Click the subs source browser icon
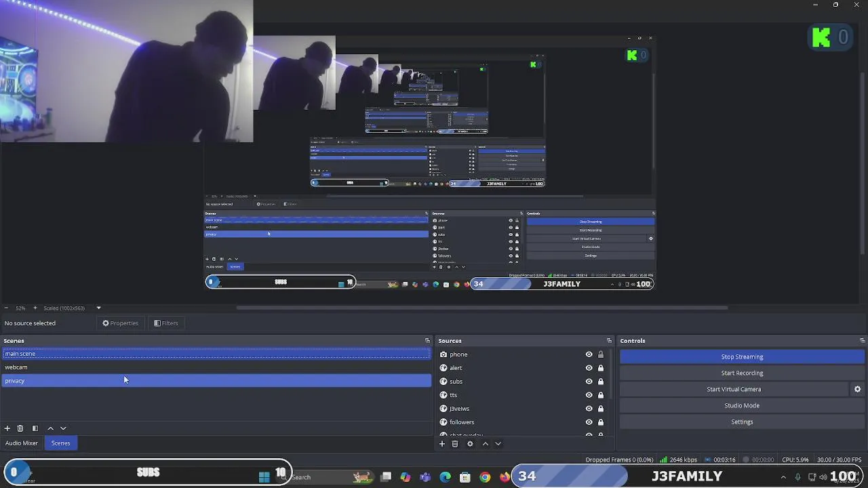The width and height of the screenshot is (868, 488). click(x=443, y=382)
